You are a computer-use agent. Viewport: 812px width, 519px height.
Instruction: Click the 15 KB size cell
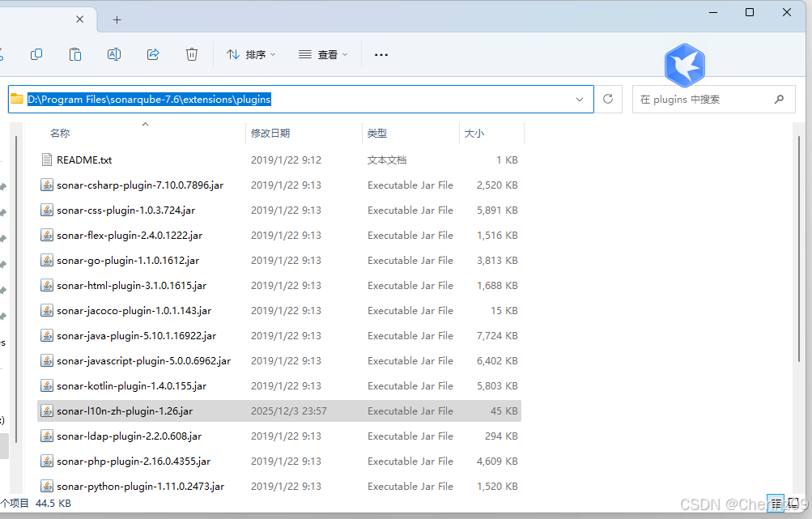pos(504,311)
